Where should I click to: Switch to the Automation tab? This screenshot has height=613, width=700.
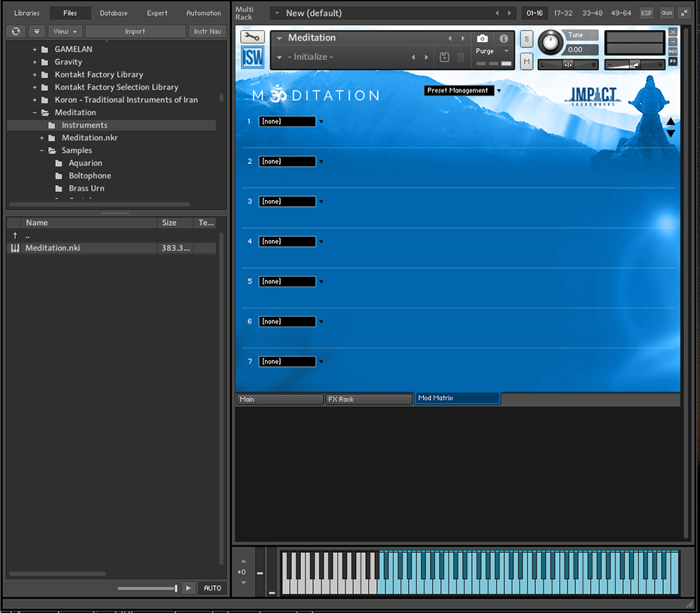click(x=203, y=13)
